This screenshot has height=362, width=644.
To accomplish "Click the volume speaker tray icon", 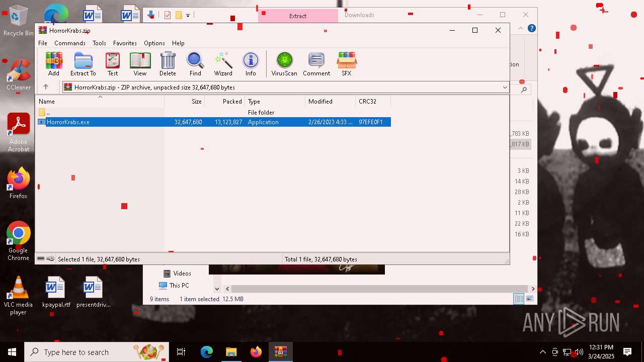I will (579, 352).
